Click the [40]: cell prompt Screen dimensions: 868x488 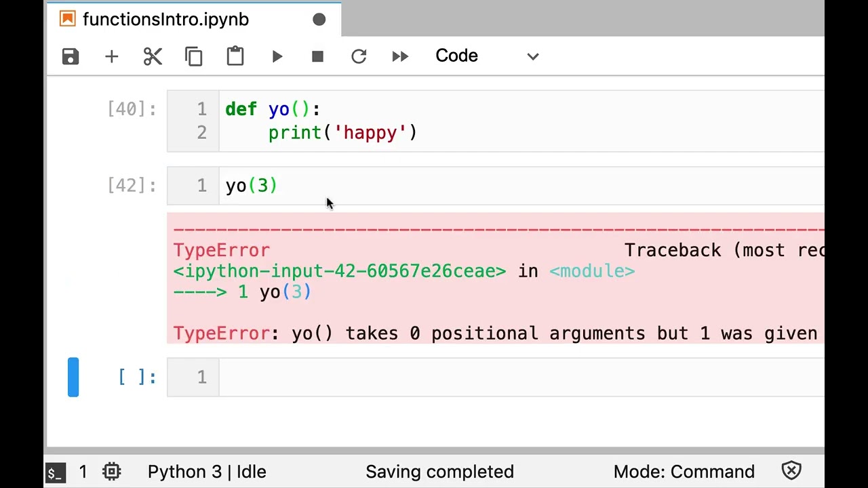[132, 109]
